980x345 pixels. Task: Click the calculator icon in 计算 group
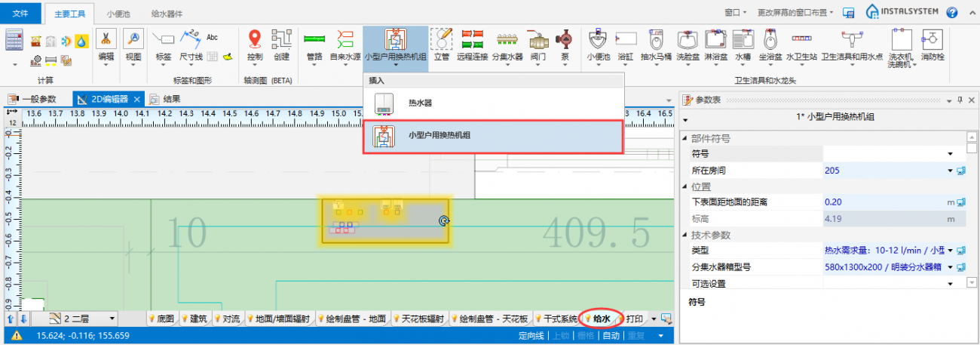[15, 39]
